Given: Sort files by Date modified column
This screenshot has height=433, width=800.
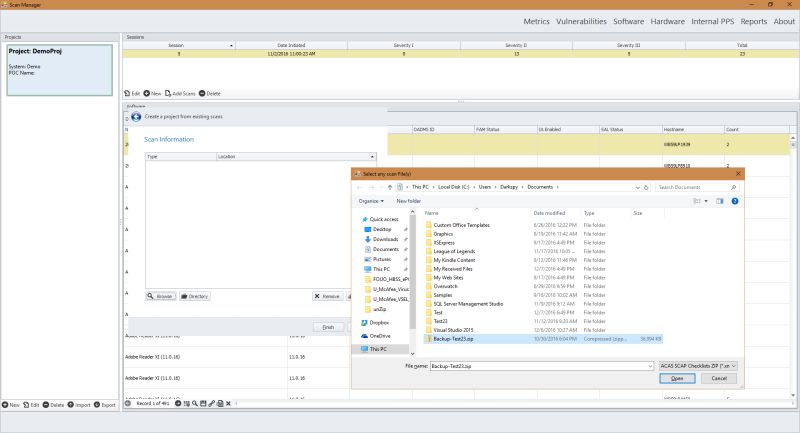Looking at the screenshot, I should 549,213.
